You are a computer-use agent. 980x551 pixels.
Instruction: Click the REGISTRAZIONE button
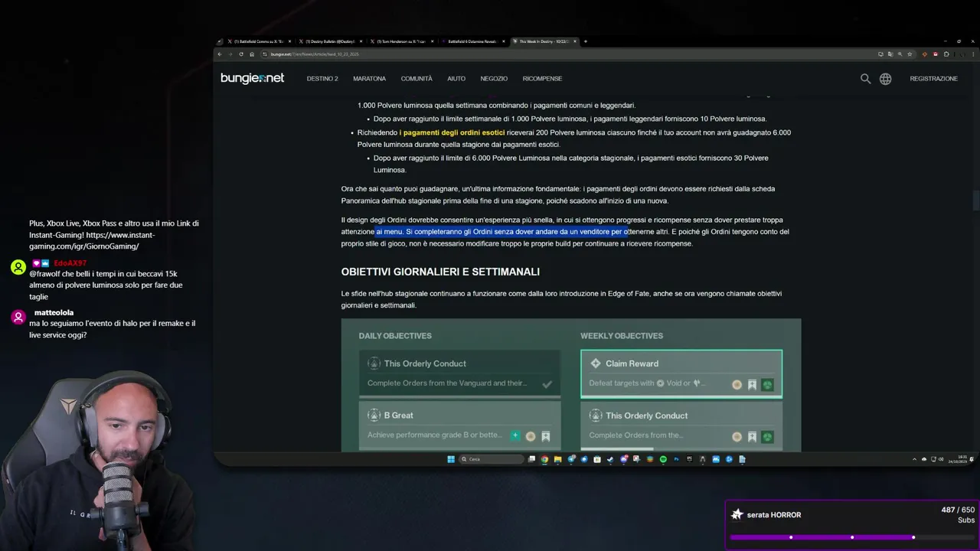(933, 79)
